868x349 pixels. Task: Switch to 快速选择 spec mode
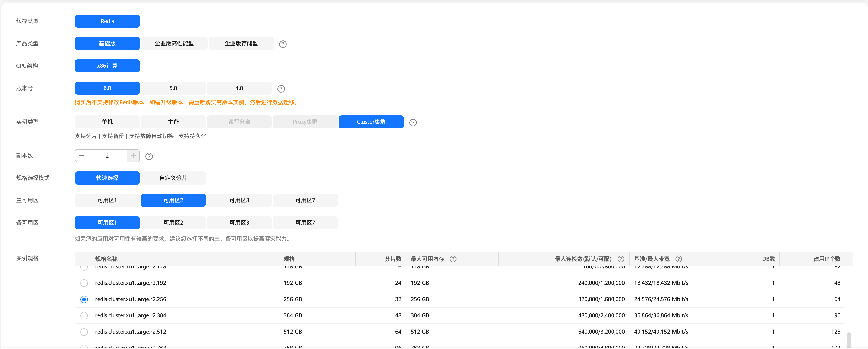107,178
